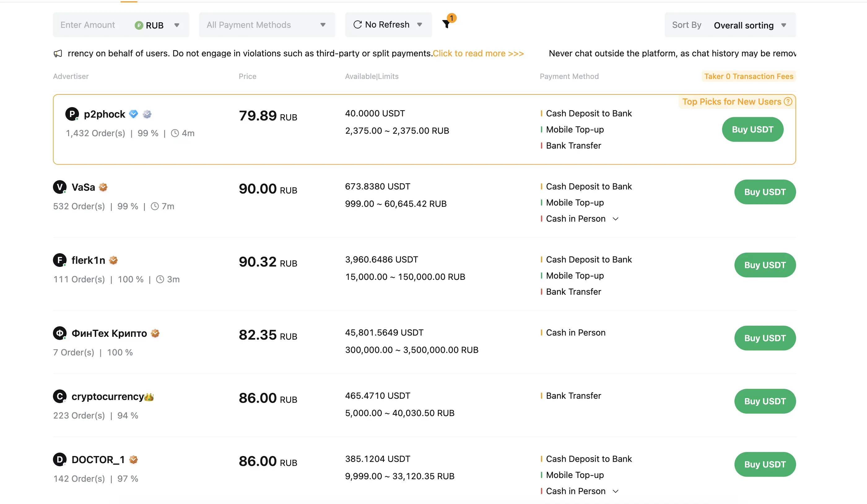867x504 pixels.
Task: Open the VaSa advertiser profile name
Action: (x=83, y=187)
